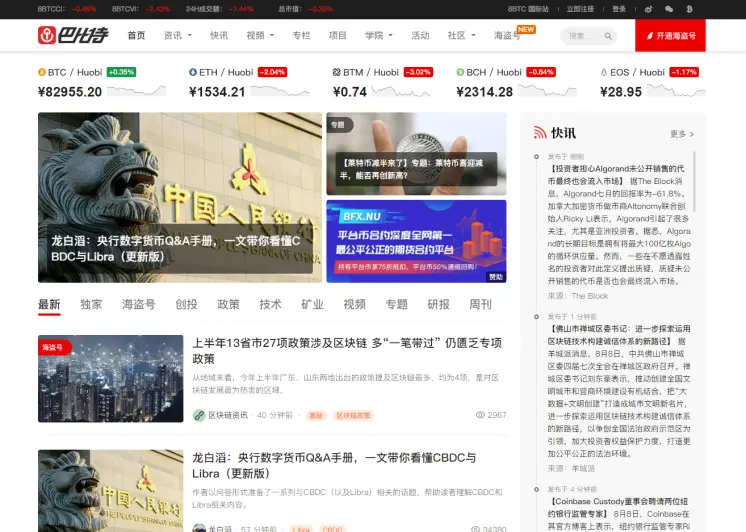Open 8BTC 国际站 link
The height and width of the screenshot is (532, 746).
528,9
